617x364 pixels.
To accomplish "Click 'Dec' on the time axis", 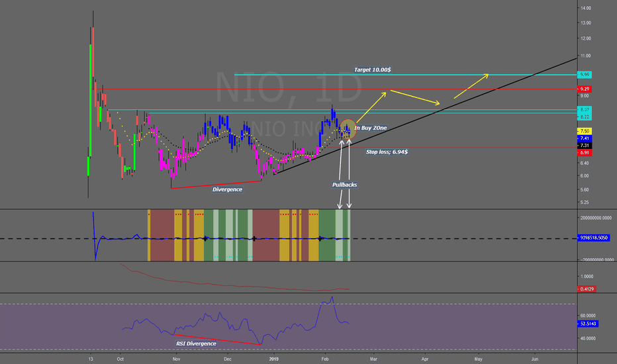I will coord(227,359).
